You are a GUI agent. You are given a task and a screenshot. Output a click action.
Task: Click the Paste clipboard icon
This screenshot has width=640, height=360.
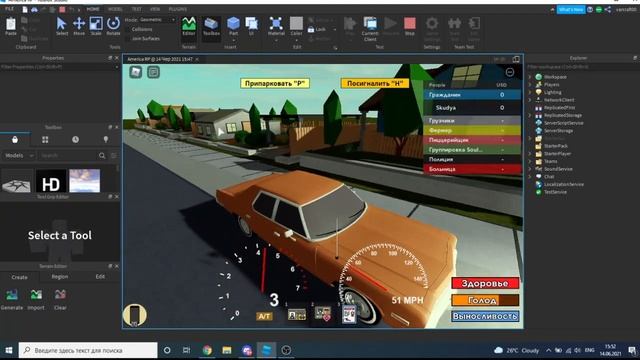click(11, 27)
